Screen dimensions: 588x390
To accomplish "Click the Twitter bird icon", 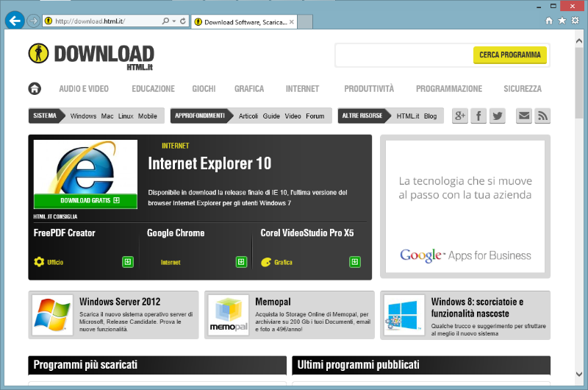I will coord(498,116).
